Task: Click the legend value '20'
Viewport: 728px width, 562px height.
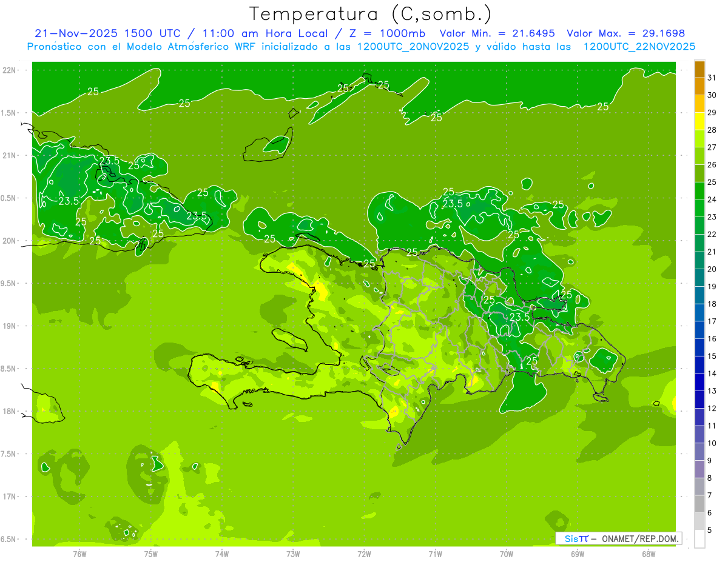Action: pyautogui.click(x=712, y=269)
